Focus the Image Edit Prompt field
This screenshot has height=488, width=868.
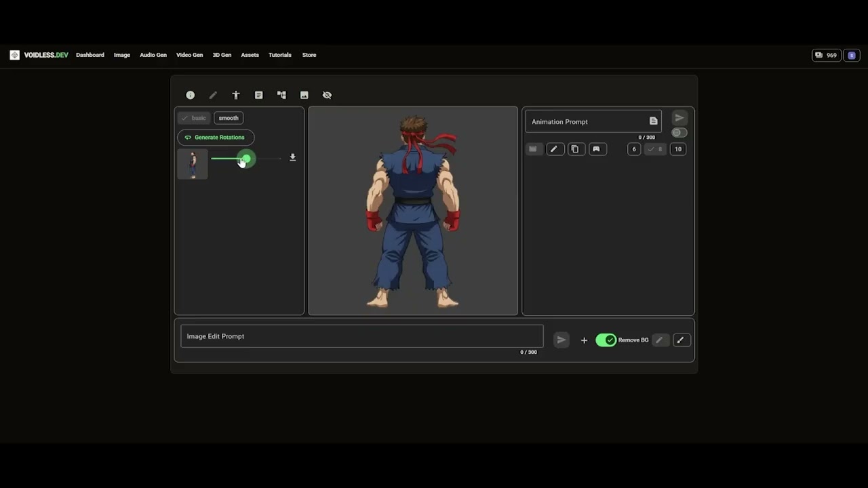pyautogui.click(x=361, y=336)
